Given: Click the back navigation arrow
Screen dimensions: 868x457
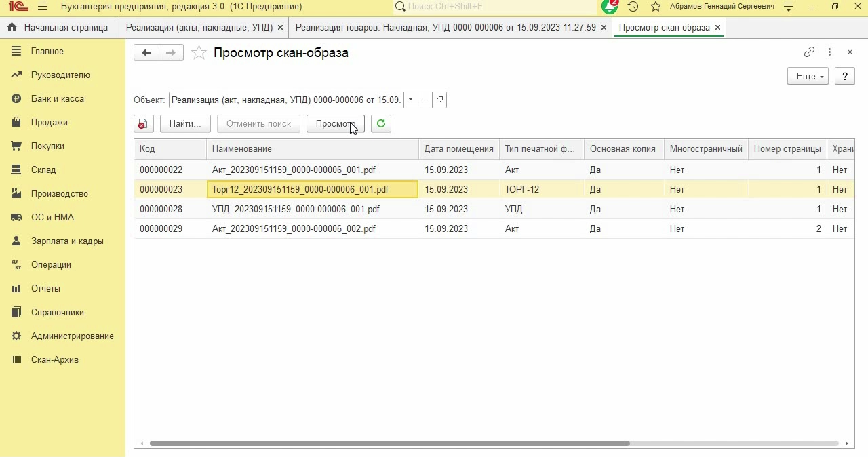Looking at the screenshot, I should (146, 53).
